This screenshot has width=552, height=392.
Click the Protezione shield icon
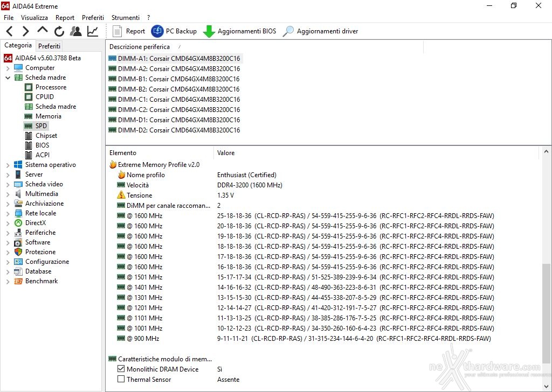[x=18, y=252]
